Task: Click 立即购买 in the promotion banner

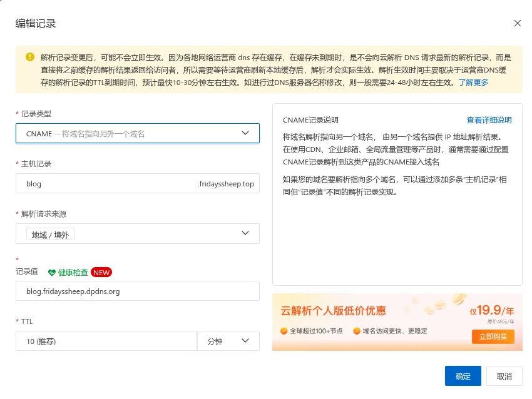Action: (494, 336)
